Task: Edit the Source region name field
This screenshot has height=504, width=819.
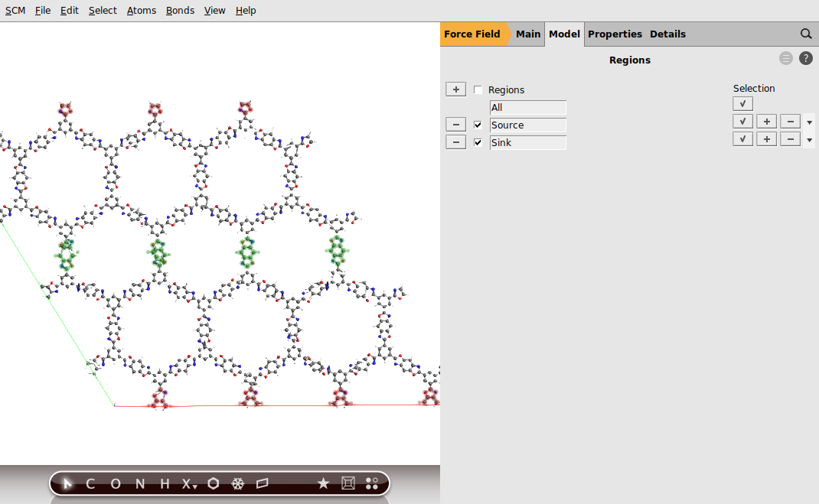Action: pos(527,125)
